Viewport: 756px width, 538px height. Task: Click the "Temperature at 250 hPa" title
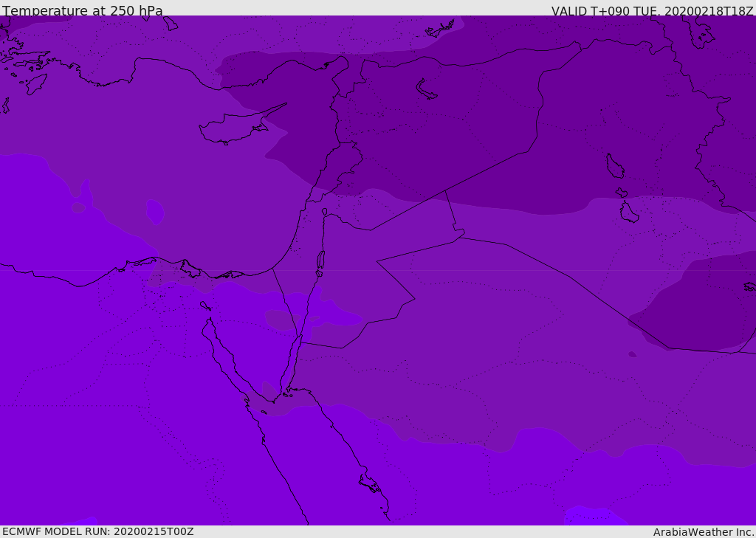(x=83, y=11)
